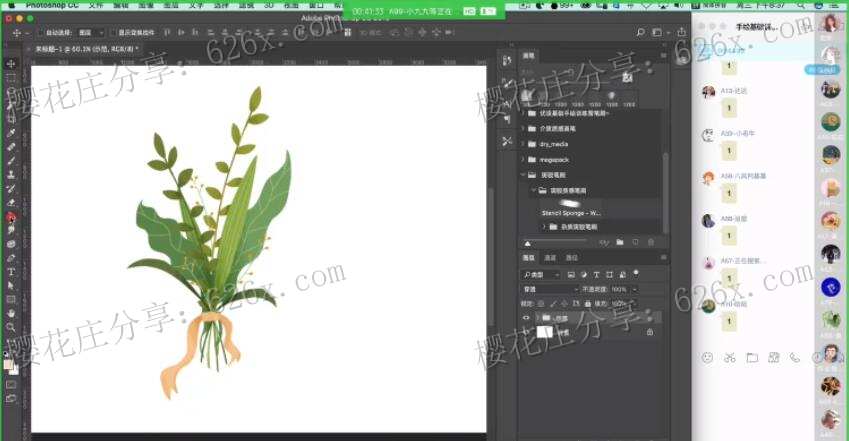Click the folder icon in chat toolbar

(x=752, y=358)
